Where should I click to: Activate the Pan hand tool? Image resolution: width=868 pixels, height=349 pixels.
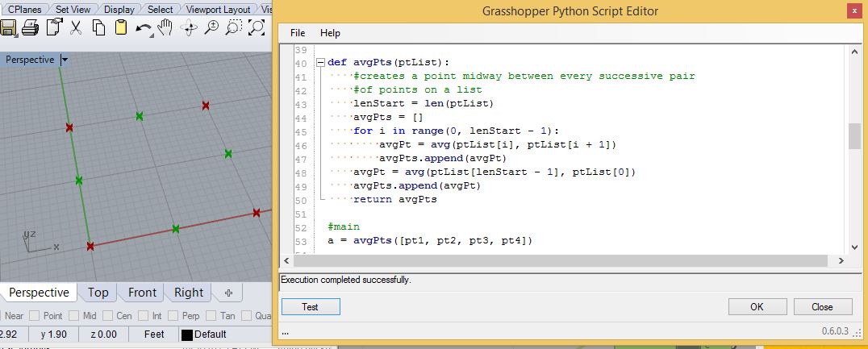click(x=165, y=27)
